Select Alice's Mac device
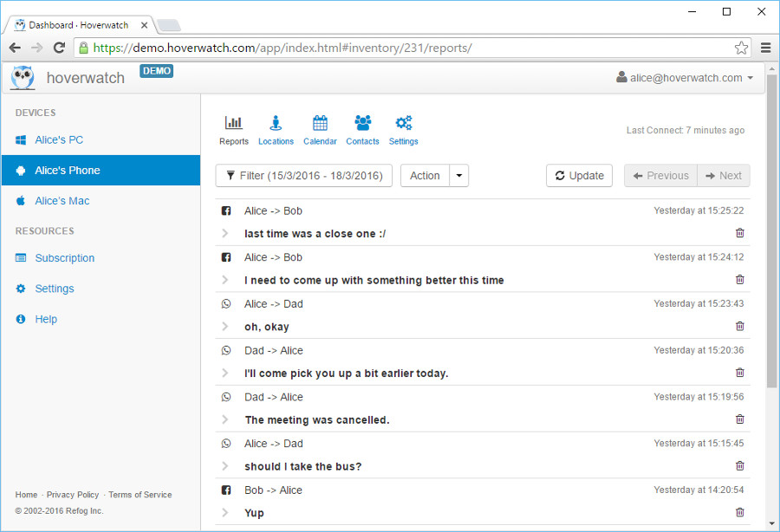This screenshot has width=780, height=532. [101, 201]
